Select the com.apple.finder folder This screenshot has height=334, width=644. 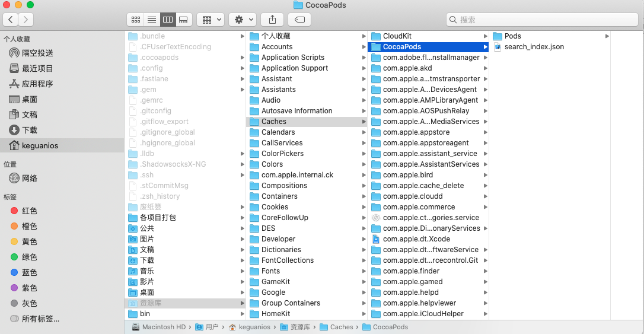point(428,271)
